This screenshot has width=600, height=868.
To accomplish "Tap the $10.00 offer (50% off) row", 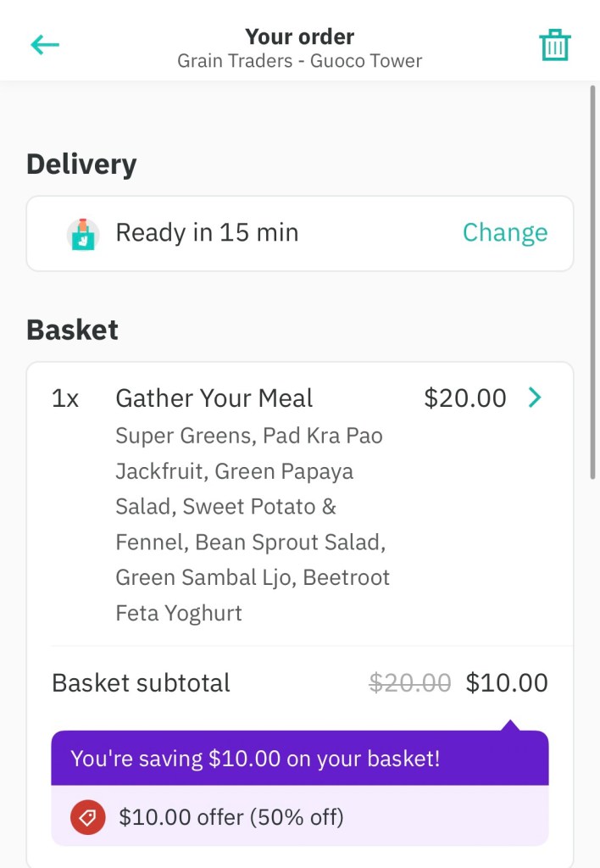I will point(231,817).
